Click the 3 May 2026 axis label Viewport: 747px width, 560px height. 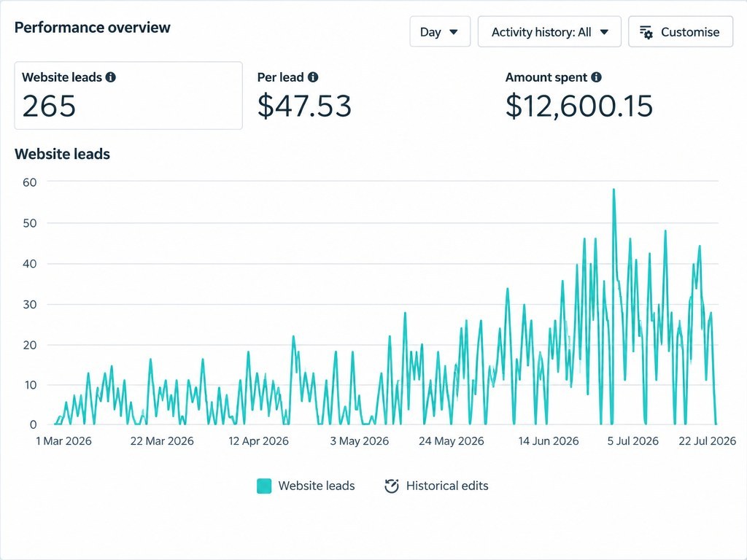(x=359, y=441)
